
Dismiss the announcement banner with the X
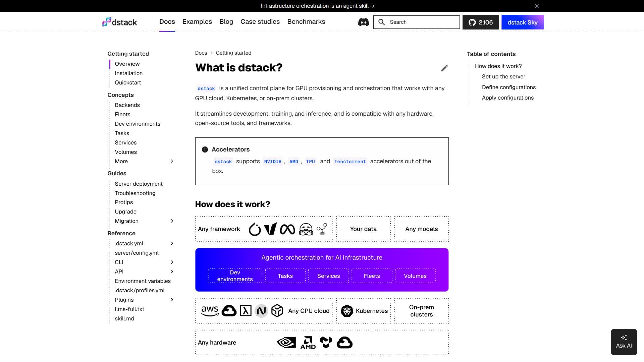pyautogui.click(x=537, y=6)
